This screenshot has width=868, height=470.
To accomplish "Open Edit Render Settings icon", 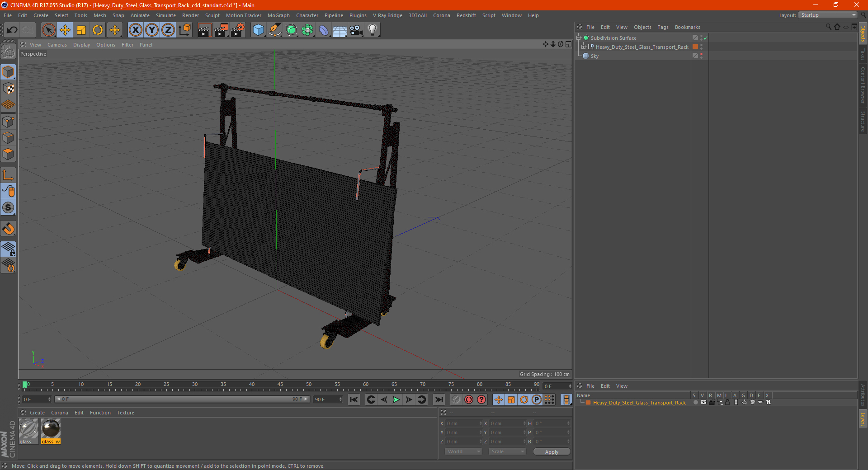I will [238, 30].
